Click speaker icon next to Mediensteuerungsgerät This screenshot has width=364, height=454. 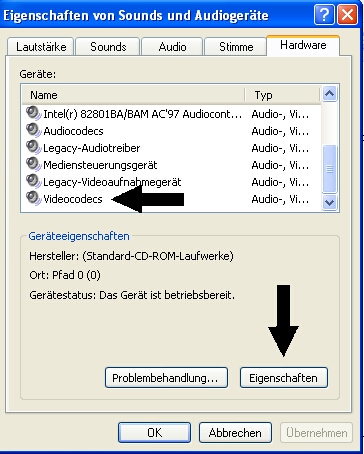[33, 164]
